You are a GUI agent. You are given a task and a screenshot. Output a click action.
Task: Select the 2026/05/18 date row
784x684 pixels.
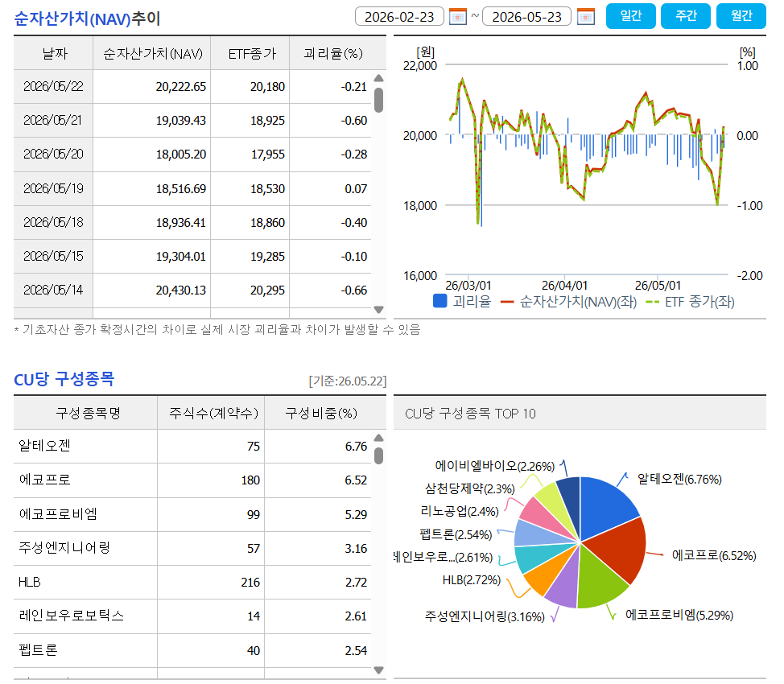(192, 222)
